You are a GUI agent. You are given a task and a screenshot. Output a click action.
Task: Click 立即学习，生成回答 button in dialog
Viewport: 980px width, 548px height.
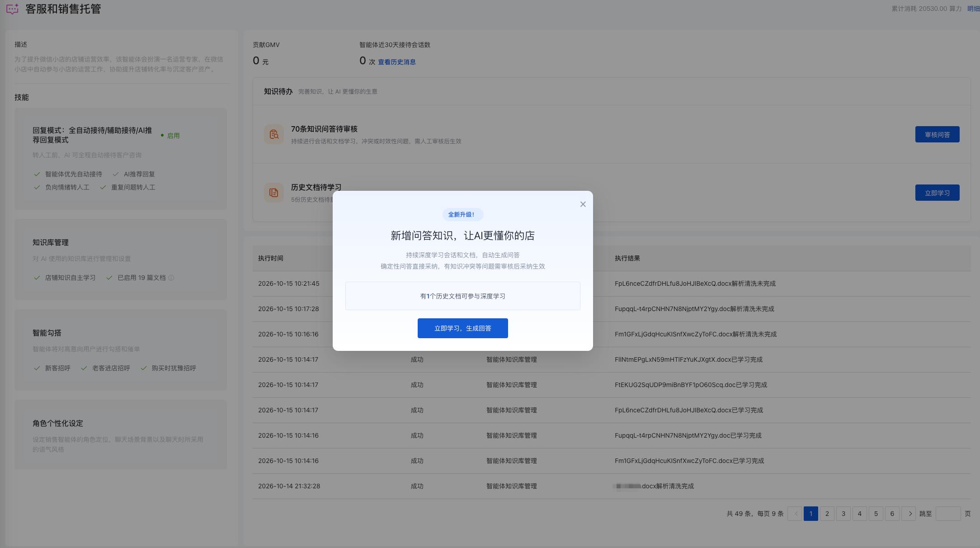tap(462, 328)
